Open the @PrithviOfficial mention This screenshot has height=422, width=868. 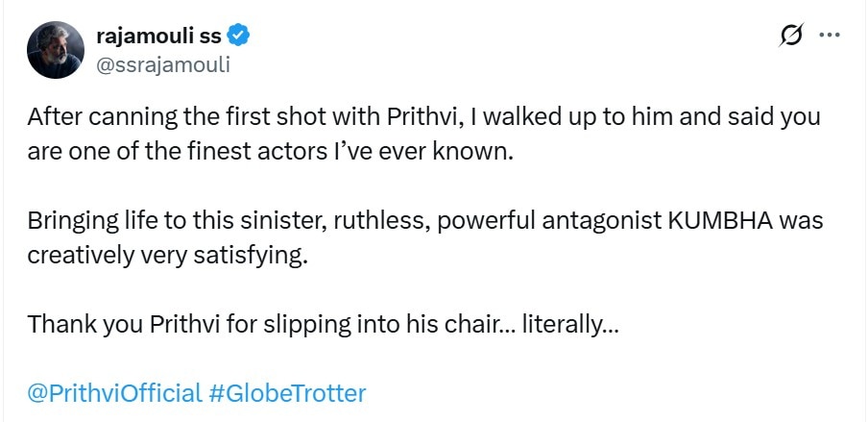pos(114,393)
